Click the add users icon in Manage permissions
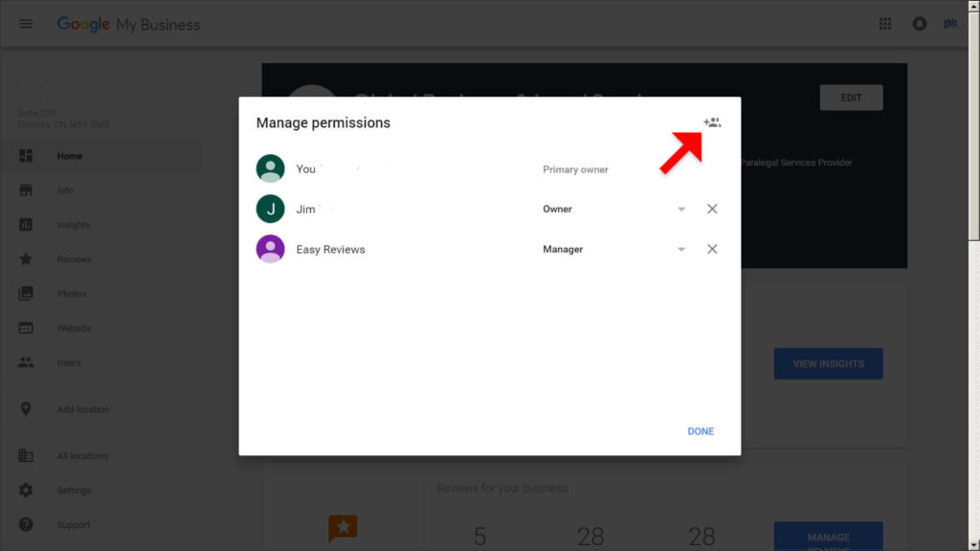 (712, 122)
